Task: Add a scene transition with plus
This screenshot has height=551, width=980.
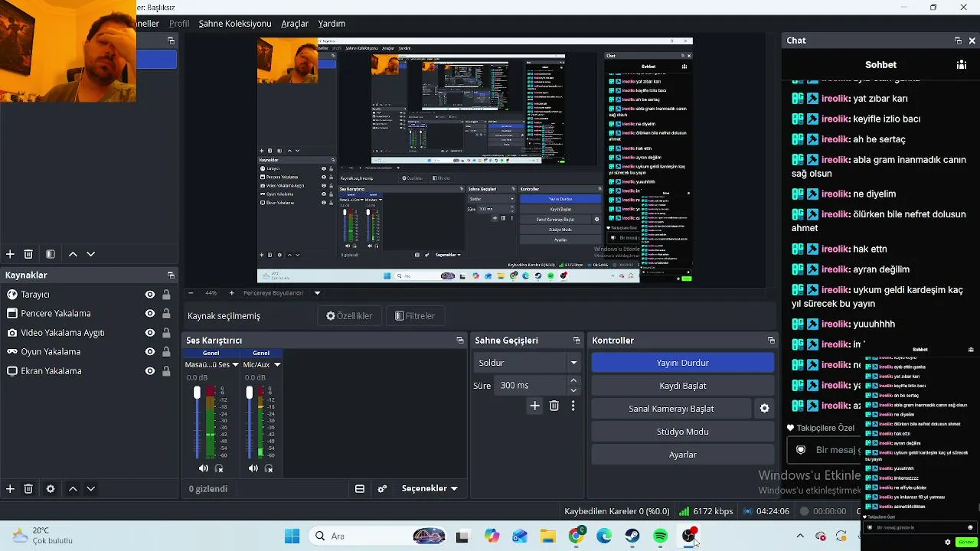Action: pyautogui.click(x=534, y=406)
